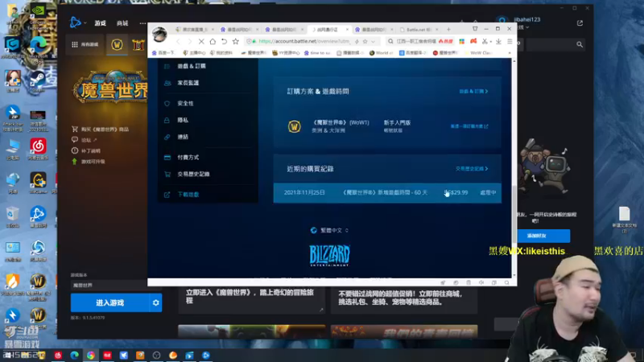Open the 百度一下 bookmark
Viewport: 644px width, 362px height.
[x=163, y=53]
